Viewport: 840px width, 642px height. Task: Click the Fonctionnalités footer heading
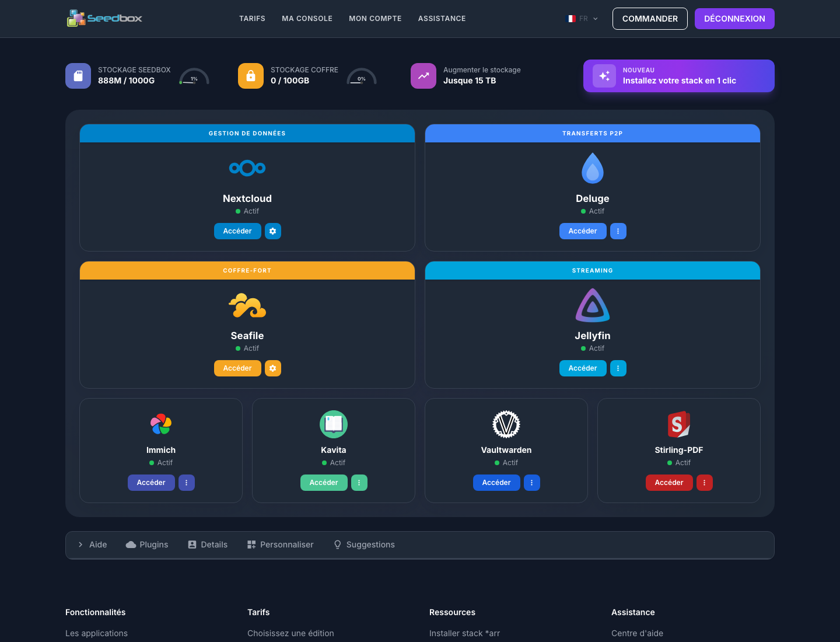[96, 612]
